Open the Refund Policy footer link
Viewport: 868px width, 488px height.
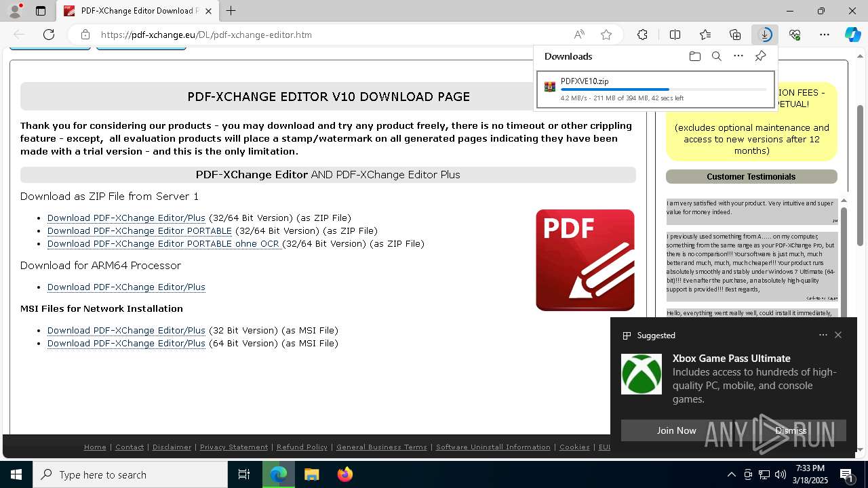point(302,447)
